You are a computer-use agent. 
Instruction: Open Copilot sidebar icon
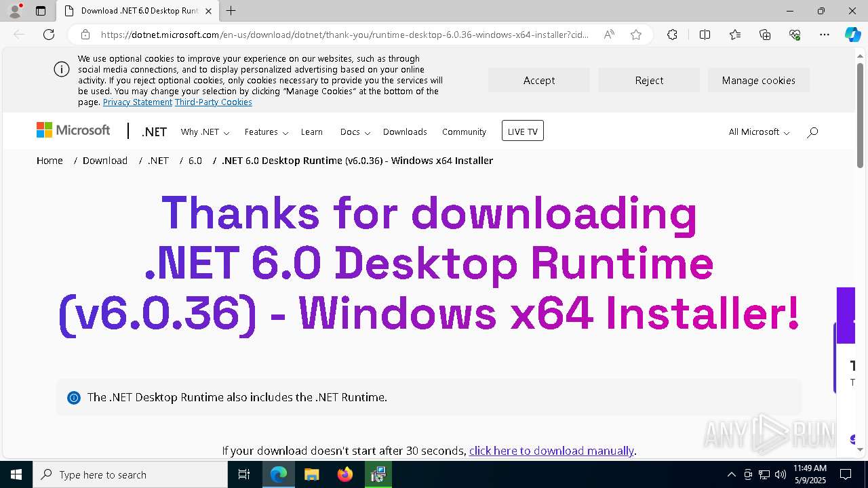[x=852, y=35]
